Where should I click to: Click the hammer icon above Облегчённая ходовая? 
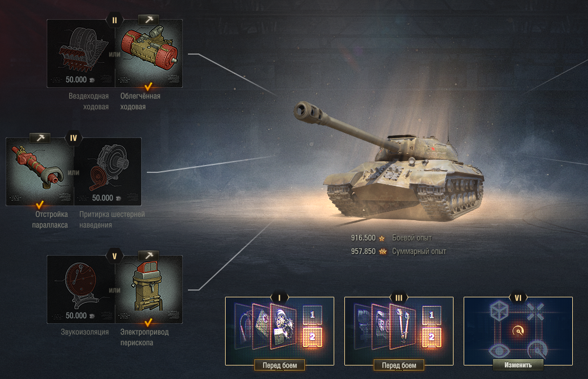pyautogui.click(x=149, y=20)
